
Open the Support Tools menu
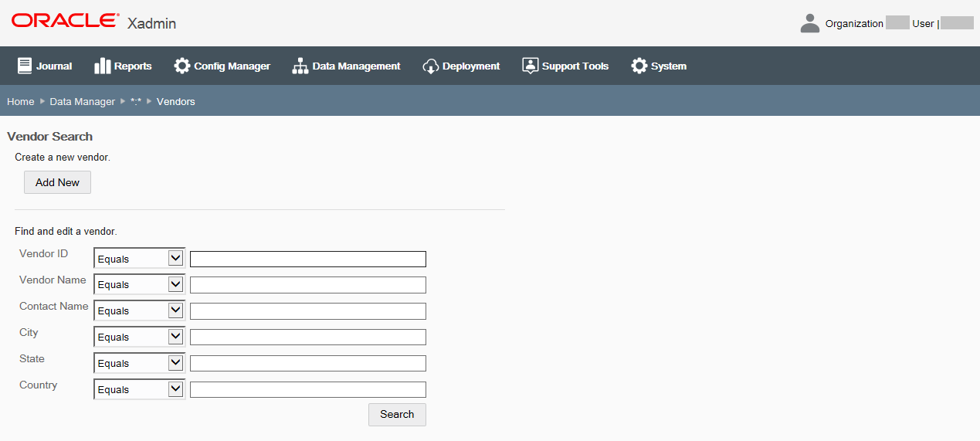coord(565,66)
